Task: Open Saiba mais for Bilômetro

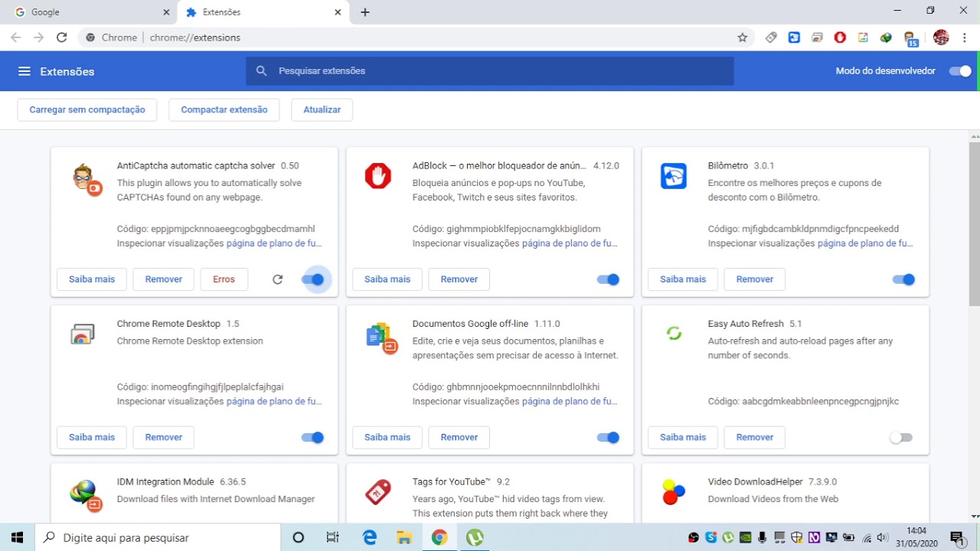Action: pyautogui.click(x=683, y=279)
